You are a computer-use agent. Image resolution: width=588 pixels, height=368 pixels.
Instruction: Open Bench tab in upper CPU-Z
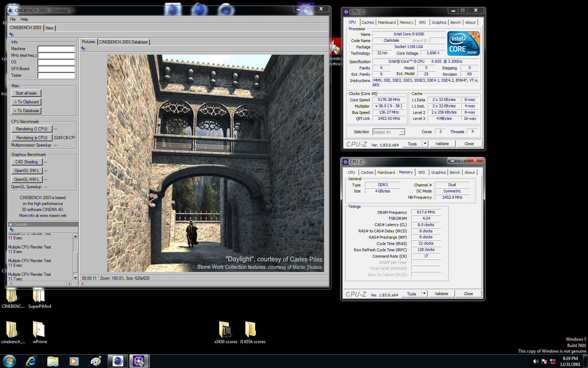tap(456, 22)
